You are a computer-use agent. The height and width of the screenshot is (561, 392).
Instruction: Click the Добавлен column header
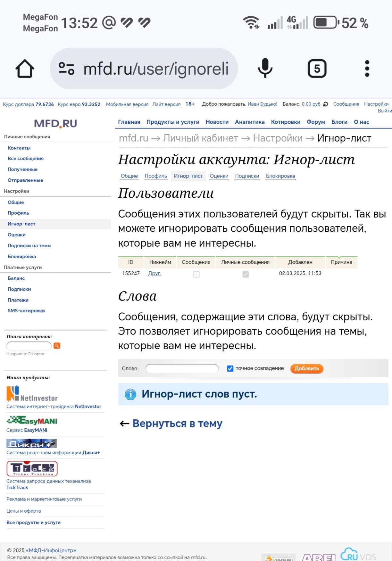tap(300, 262)
